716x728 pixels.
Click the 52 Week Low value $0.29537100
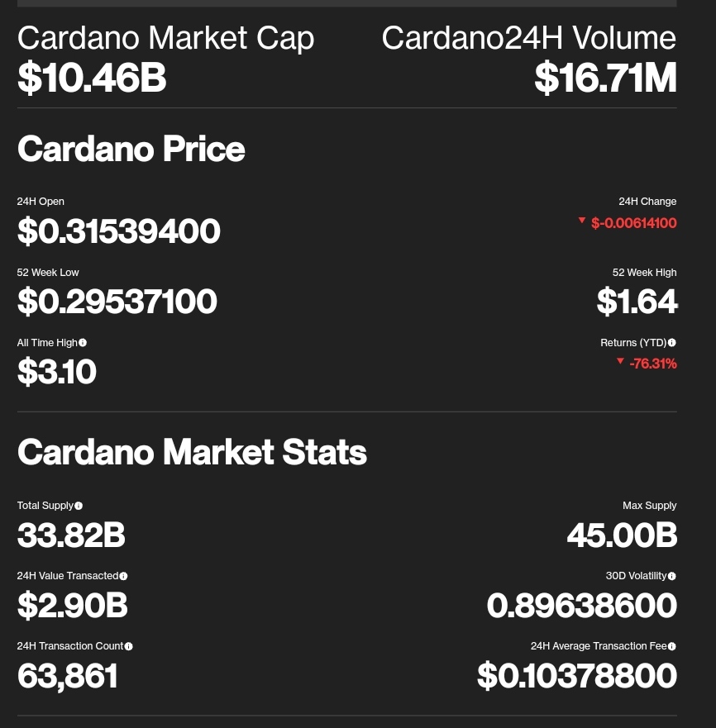[117, 302]
